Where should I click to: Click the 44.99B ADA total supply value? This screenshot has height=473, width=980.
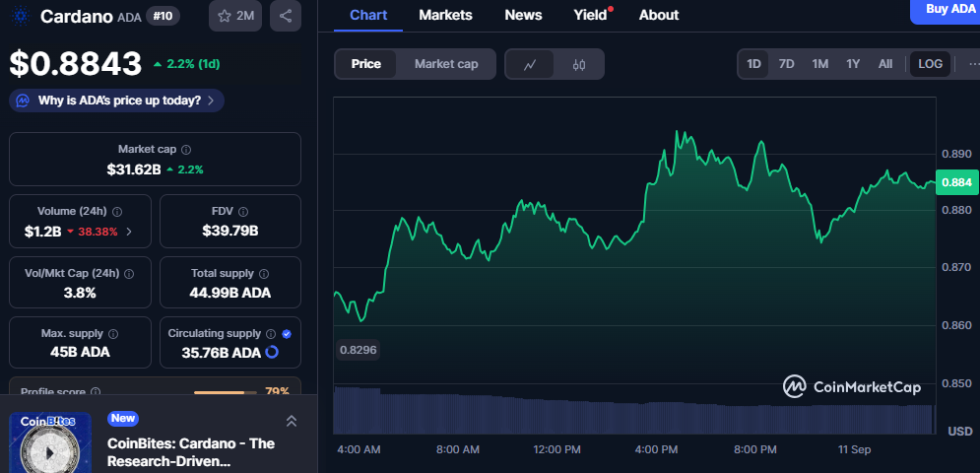tap(230, 293)
